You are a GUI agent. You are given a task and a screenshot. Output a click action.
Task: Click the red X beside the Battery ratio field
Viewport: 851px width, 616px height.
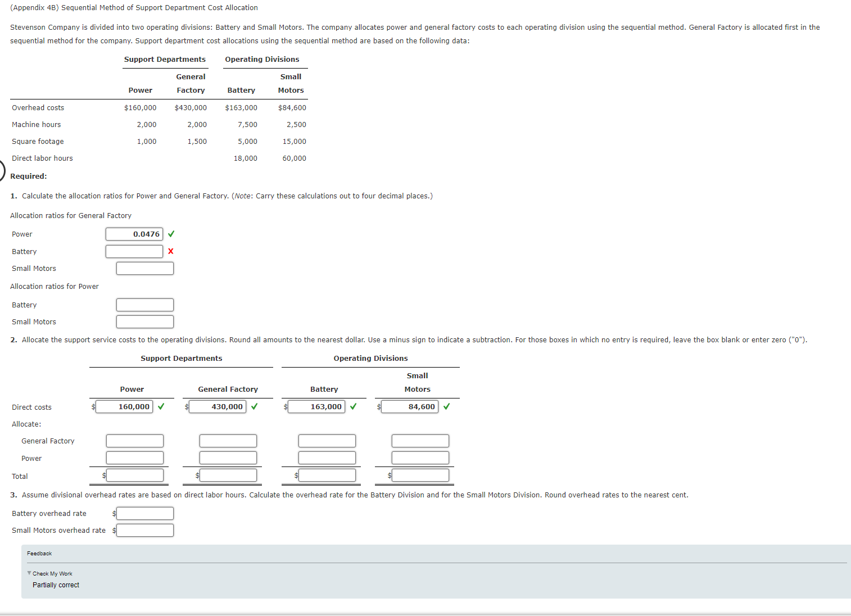click(170, 251)
